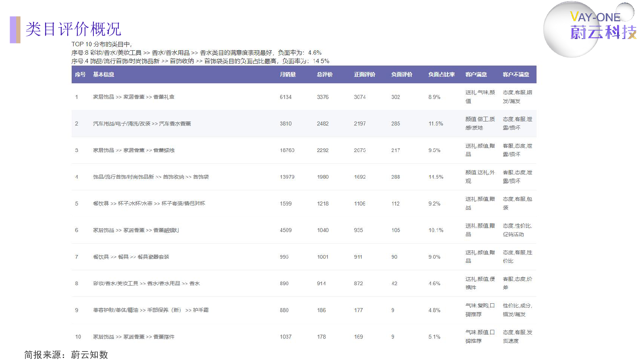Click satisfaction cell 送礼,颜值,便携性
Image resolution: width=644 pixels, height=362 pixels.
point(480,284)
